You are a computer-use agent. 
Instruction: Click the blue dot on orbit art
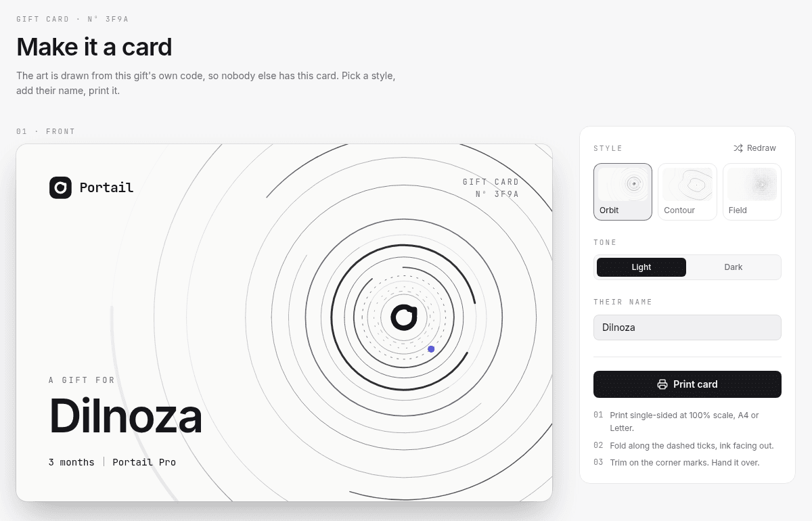tap(431, 349)
